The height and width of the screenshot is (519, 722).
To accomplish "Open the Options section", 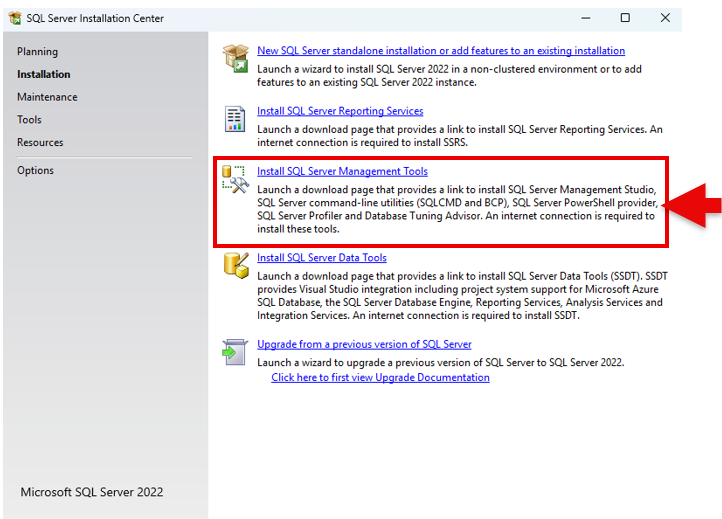I will point(35,170).
